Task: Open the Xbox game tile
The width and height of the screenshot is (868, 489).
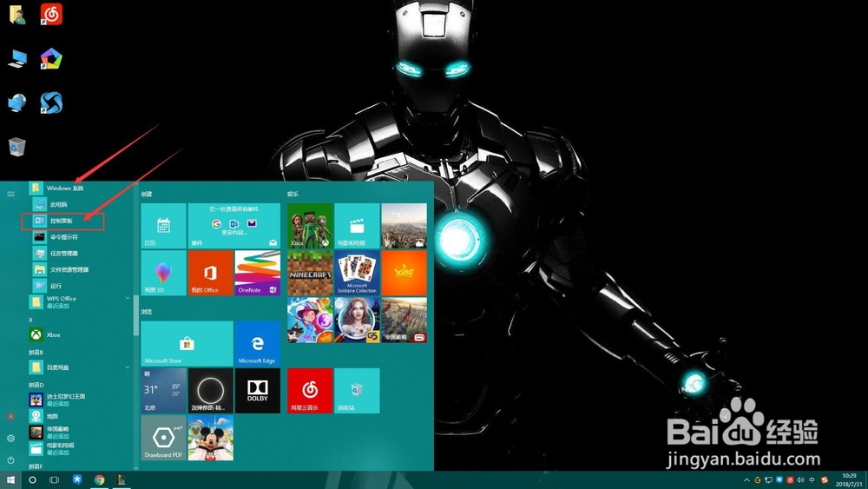Action: click(310, 226)
